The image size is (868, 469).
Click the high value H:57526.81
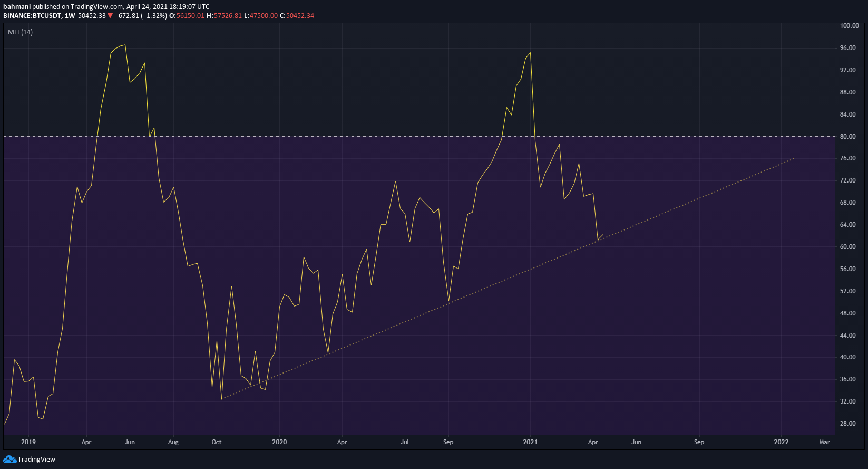(x=224, y=15)
